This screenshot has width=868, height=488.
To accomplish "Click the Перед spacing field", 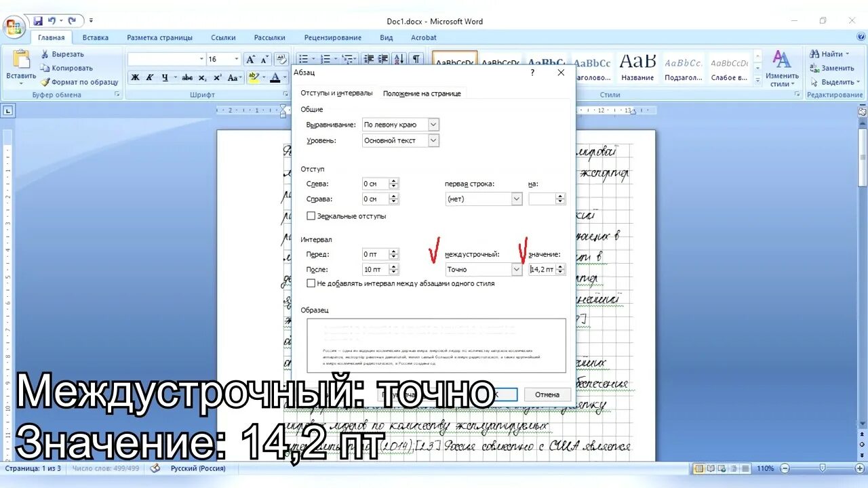I will click(x=375, y=254).
